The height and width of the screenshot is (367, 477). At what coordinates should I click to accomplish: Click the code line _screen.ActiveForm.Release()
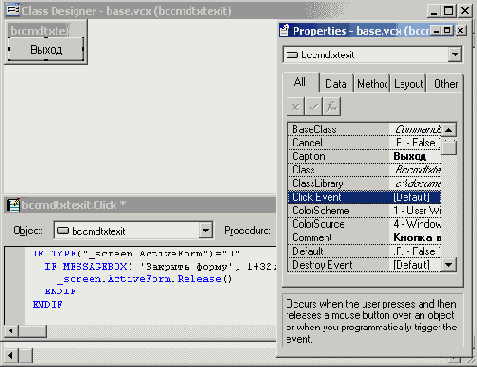click(x=144, y=279)
